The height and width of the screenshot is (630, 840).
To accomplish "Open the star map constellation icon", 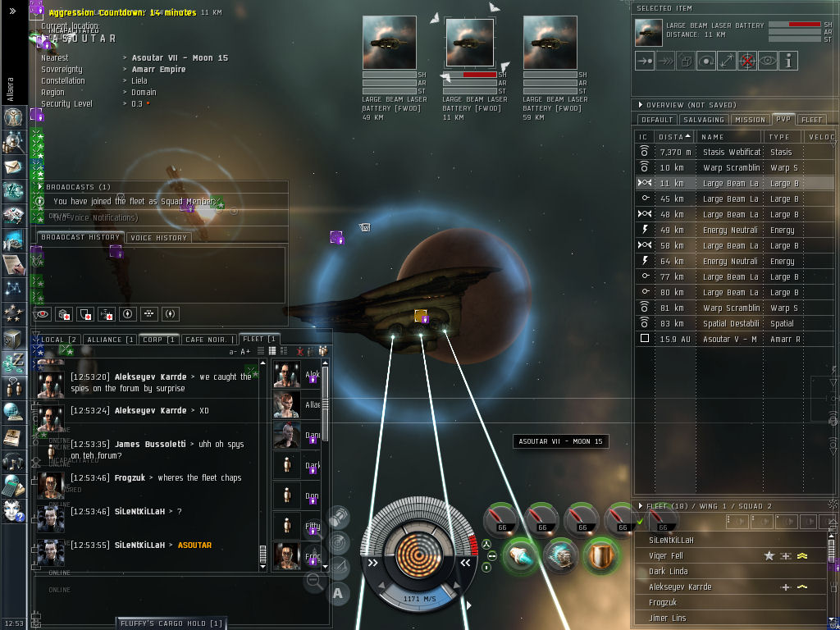I will point(13,289).
